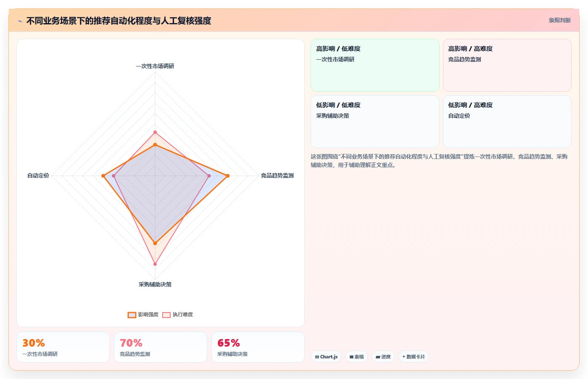Click the 一次性市场调研 radar axis label
Viewport: 588px width, 379px height.
coord(155,66)
